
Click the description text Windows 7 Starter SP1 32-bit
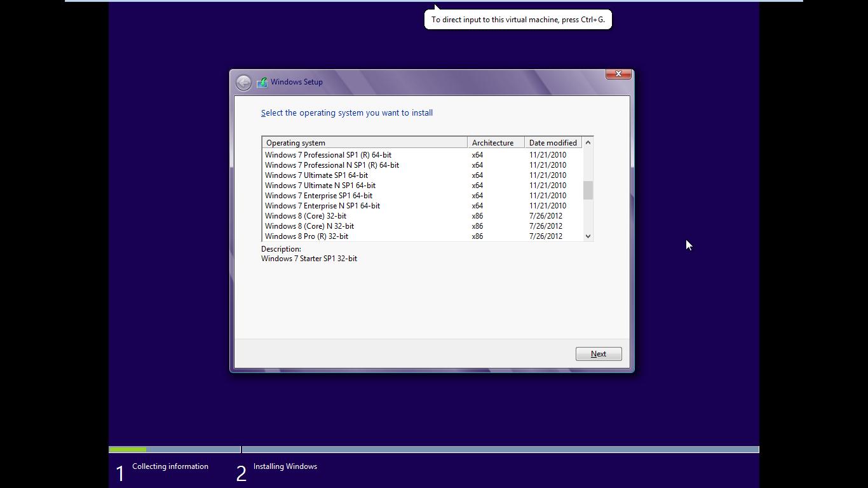309,259
